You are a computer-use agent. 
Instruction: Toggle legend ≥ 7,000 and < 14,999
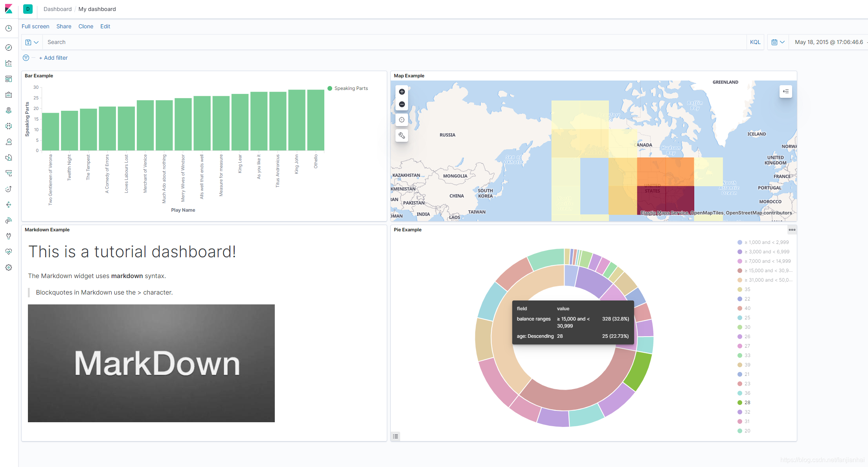765,261
